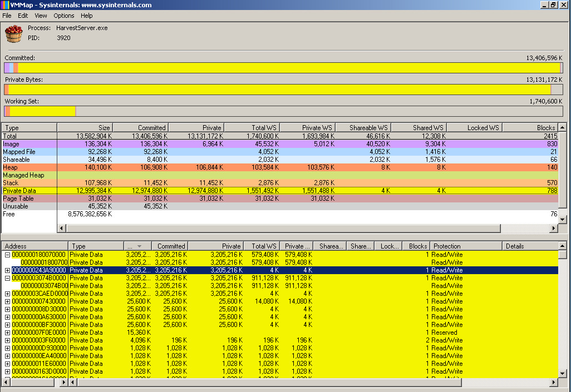This screenshot has width=571, height=392.
Task: Expand the 0000000008D30000 address row
Action: point(7,309)
